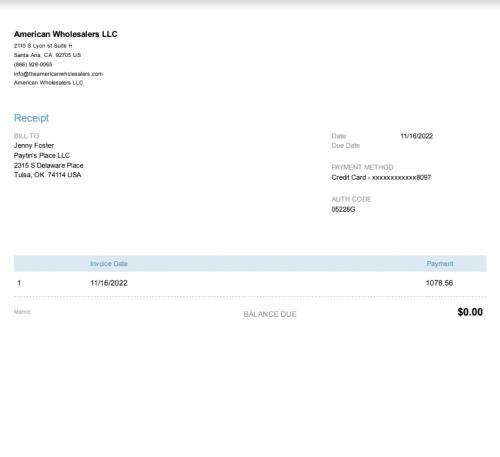Click the Invoice Date column header
This screenshot has height=457, width=500.
pyautogui.click(x=109, y=264)
